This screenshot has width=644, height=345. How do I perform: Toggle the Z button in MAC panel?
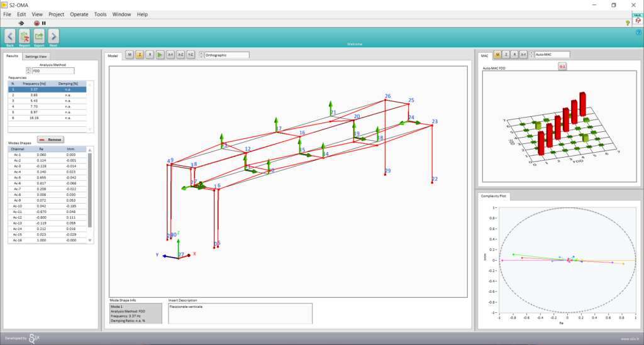click(x=506, y=55)
